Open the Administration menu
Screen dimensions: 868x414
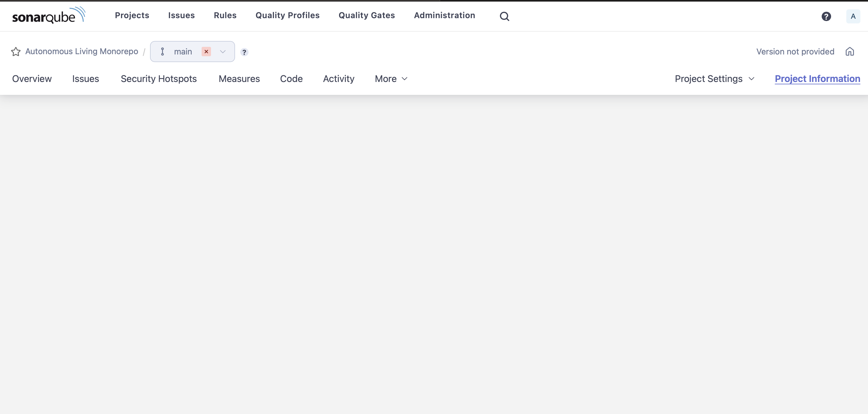click(x=444, y=15)
